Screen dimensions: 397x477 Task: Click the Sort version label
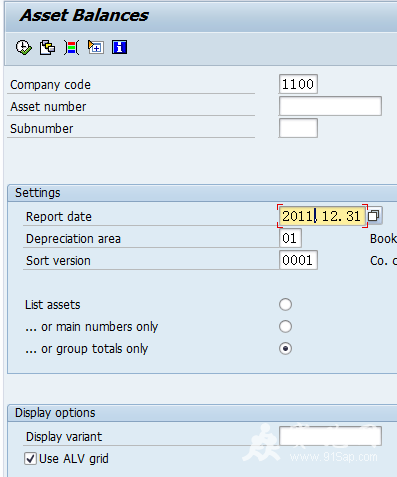(x=58, y=261)
